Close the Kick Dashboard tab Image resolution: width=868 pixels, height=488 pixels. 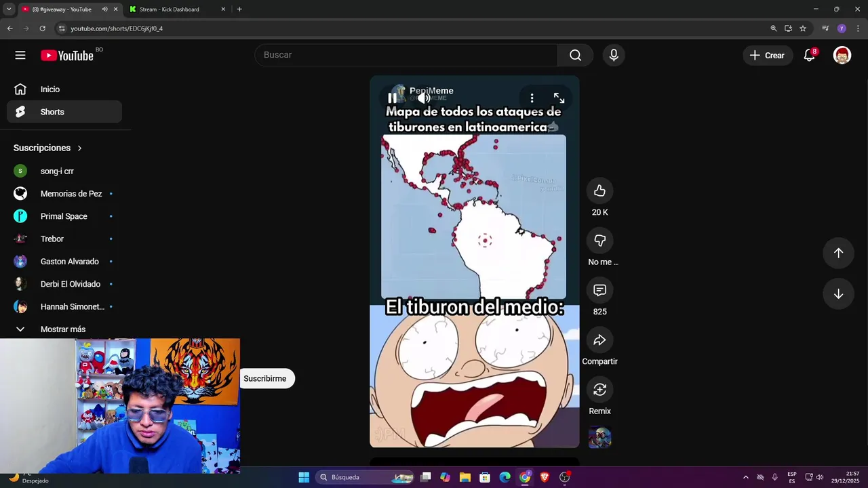223,9
